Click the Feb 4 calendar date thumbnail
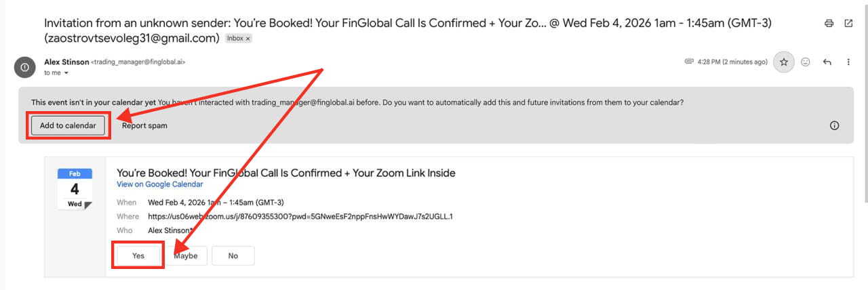This screenshot has height=290, width=868. [x=75, y=189]
